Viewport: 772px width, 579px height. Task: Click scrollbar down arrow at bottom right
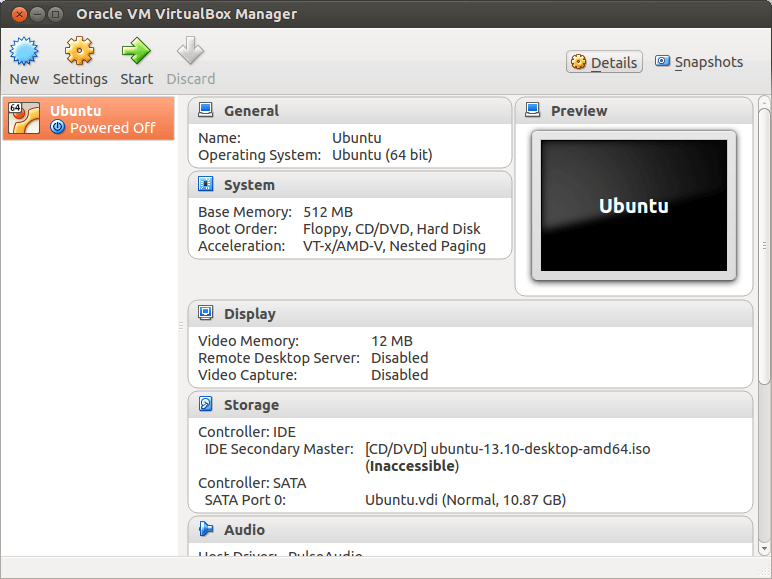coord(764,547)
